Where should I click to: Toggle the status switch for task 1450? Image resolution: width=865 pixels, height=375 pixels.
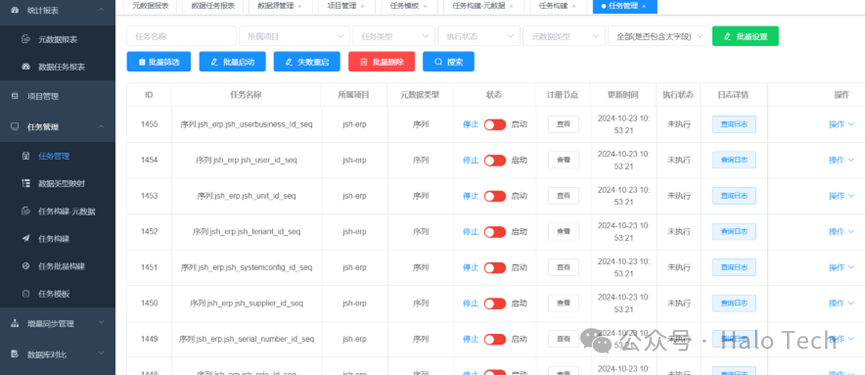point(495,303)
